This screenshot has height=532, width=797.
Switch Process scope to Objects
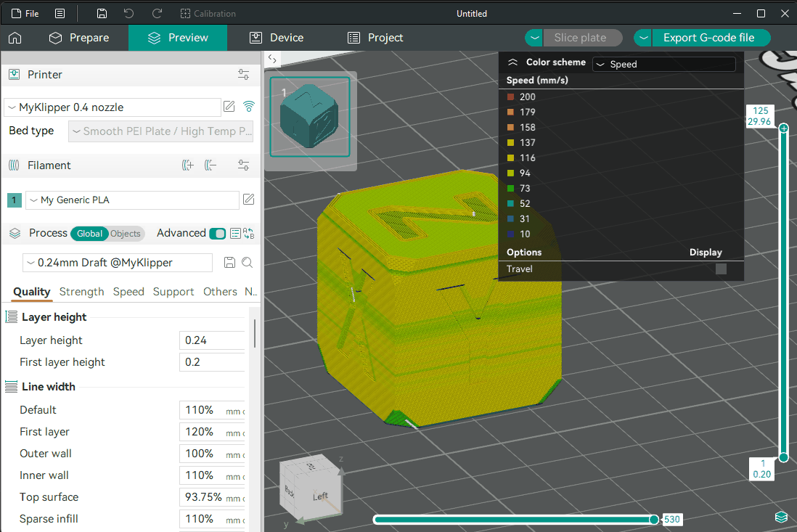click(126, 233)
